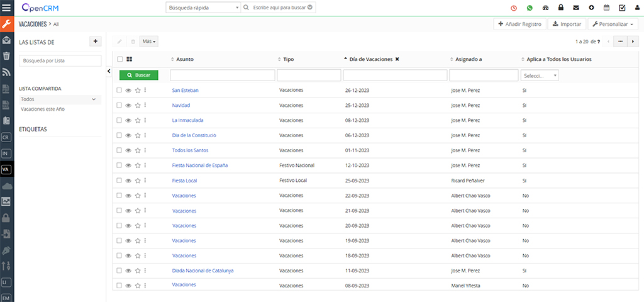Viewport: 644px width, 302px height.
Task: Click the Asunto filter input field
Action: click(x=222, y=75)
